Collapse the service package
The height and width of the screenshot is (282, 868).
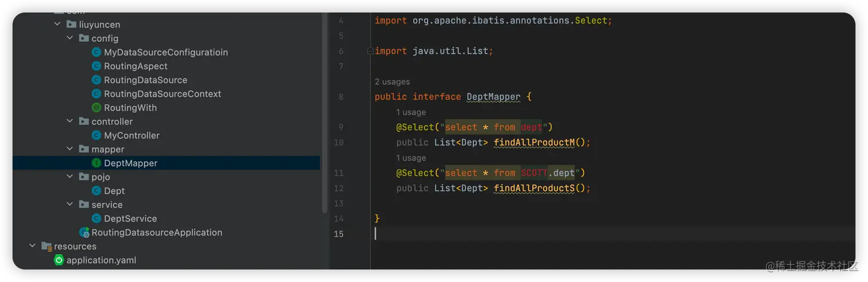(70, 205)
